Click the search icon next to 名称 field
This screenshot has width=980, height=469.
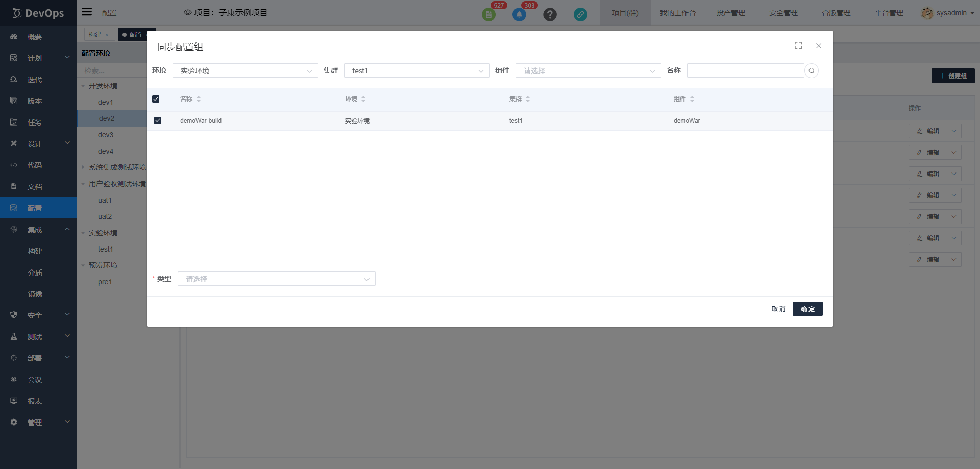(812, 71)
